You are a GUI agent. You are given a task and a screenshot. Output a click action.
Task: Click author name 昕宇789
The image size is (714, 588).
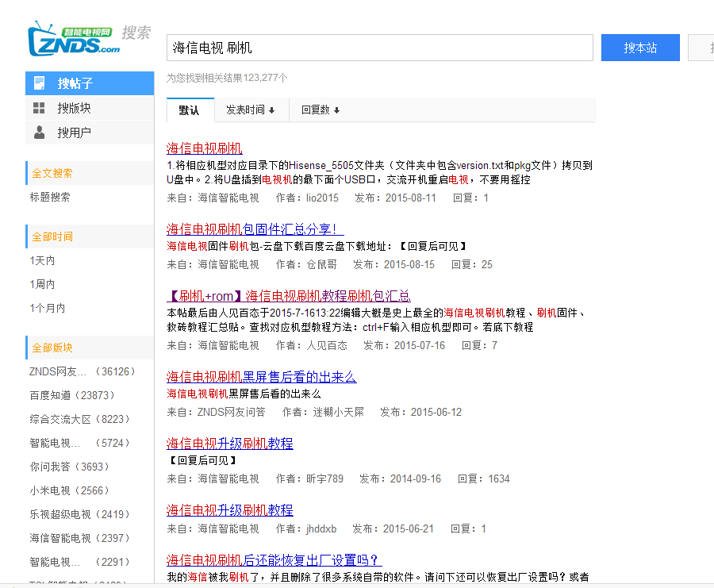pyautogui.click(x=324, y=478)
